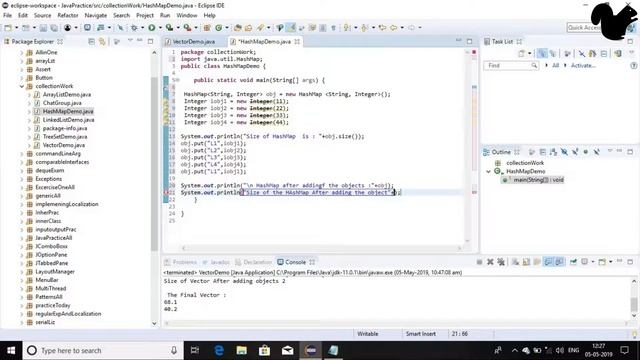The height and width of the screenshot is (360, 640).
Task: Click the All filter link in Task List
Action: click(555, 65)
